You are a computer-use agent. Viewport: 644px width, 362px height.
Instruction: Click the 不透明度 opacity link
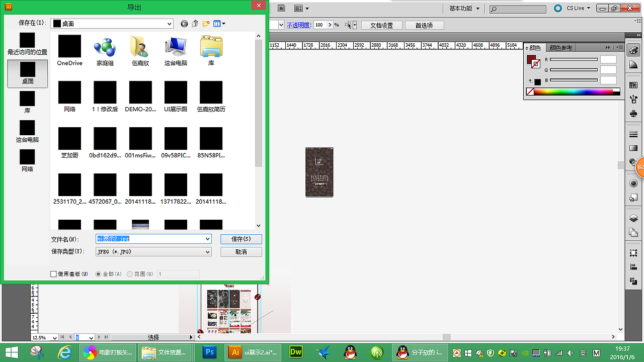[299, 25]
